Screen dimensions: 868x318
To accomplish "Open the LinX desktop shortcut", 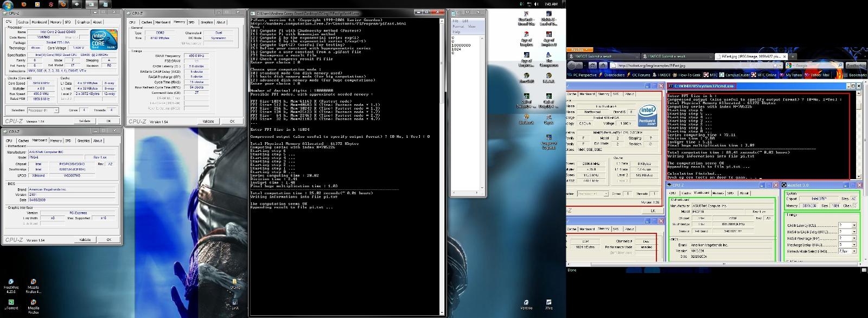I will coord(235,304).
